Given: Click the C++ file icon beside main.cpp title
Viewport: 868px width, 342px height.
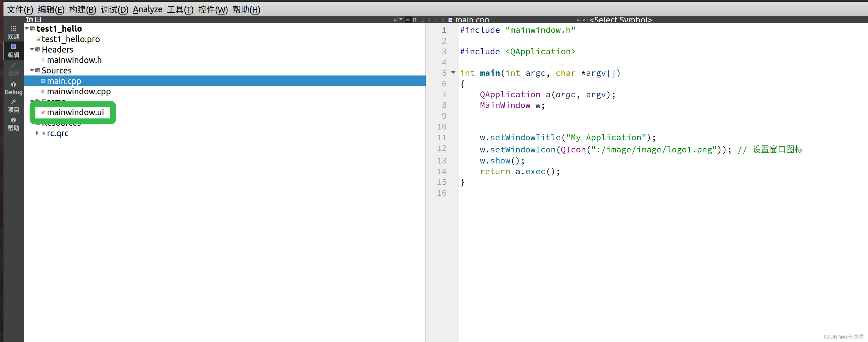Looking at the screenshot, I should point(450,20).
